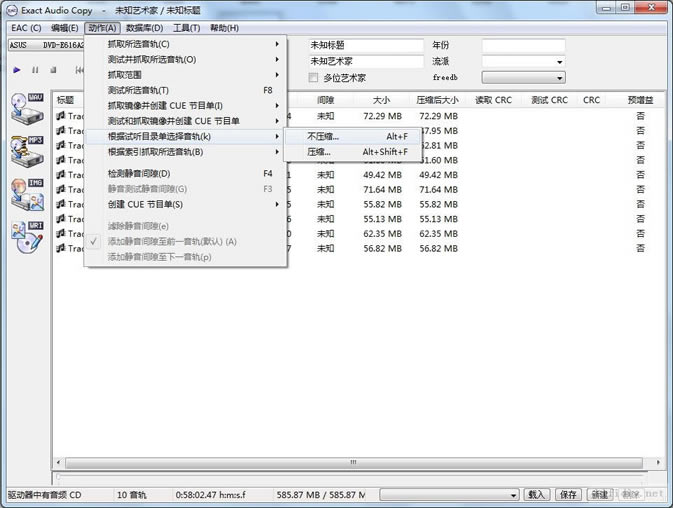
Task: Choose 压缩... from the submenu
Action: point(319,152)
